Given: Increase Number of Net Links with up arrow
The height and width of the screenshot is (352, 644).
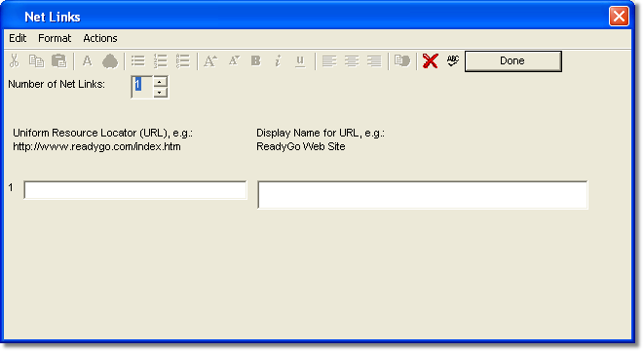Looking at the screenshot, I should click(x=160, y=82).
